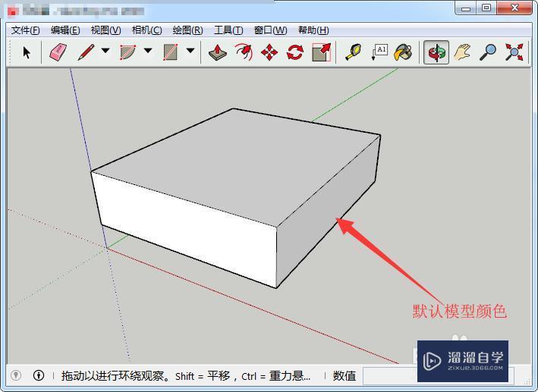The width and height of the screenshot is (538, 392).
Task: Choose the Tape Measure tool
Action: (354, 52)
